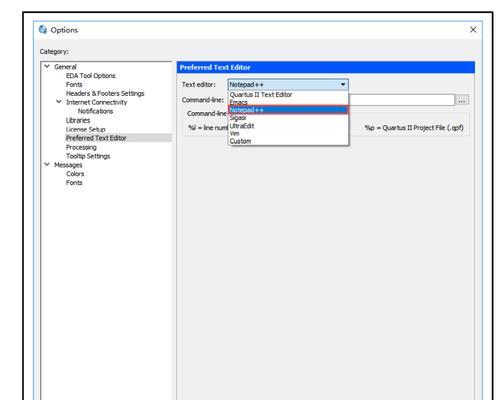Choose Quartus II Text Editor option
Image resolution: width=500 pixels, height=400 pixels.
pos(288,95)
